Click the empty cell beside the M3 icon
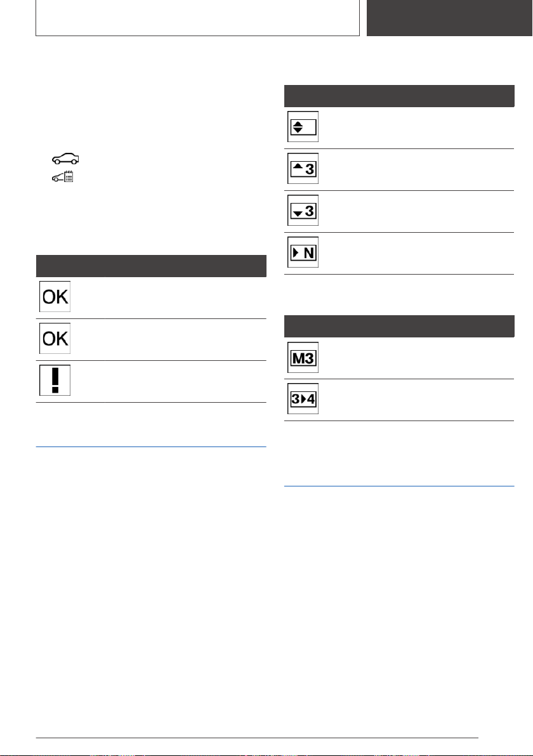This screenshot has height=756, width=533. click(418, 358)
